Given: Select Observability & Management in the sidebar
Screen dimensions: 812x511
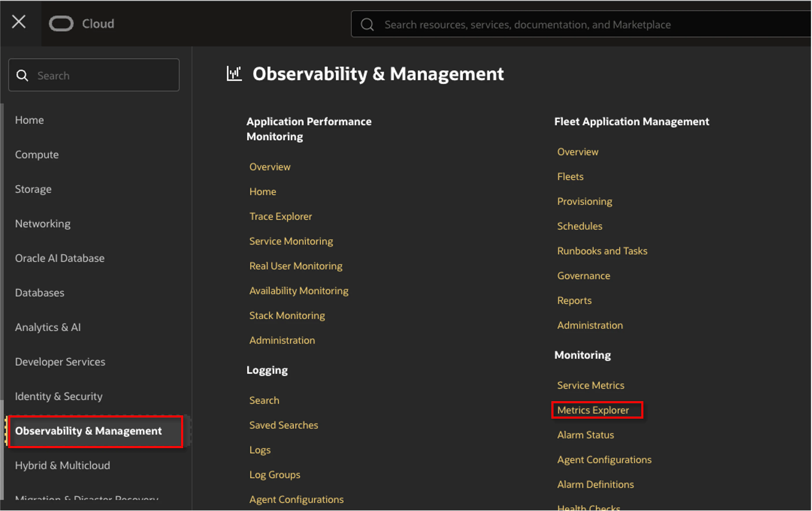Looking at the screenshot, I should (x=96, y=431).
